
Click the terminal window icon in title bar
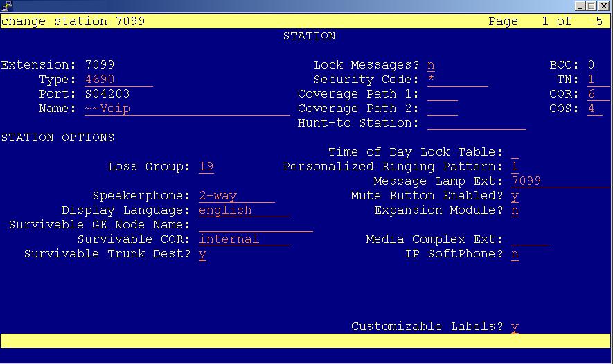pos(6,6)
